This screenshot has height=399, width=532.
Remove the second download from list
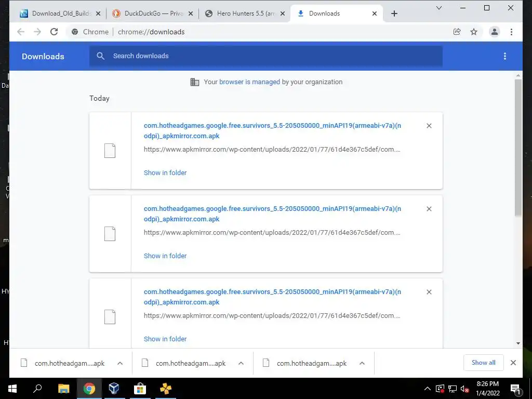pyautogui.click(x=429, y=209)
